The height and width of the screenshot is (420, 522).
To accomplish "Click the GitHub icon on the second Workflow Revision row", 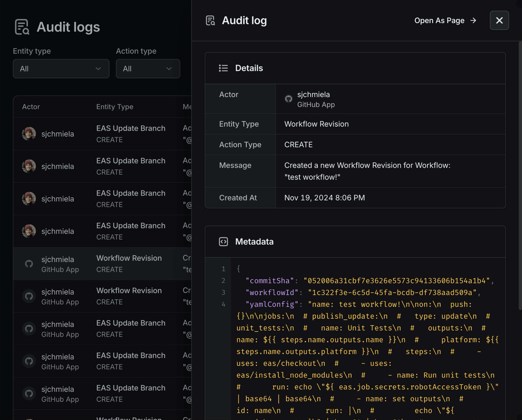I will [x=29, y=296].
